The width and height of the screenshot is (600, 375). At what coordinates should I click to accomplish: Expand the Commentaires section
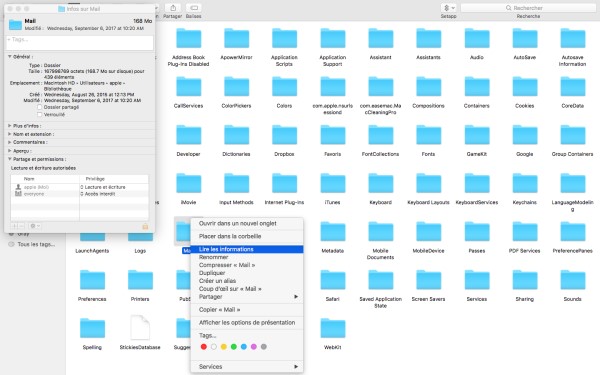(10, 142)
